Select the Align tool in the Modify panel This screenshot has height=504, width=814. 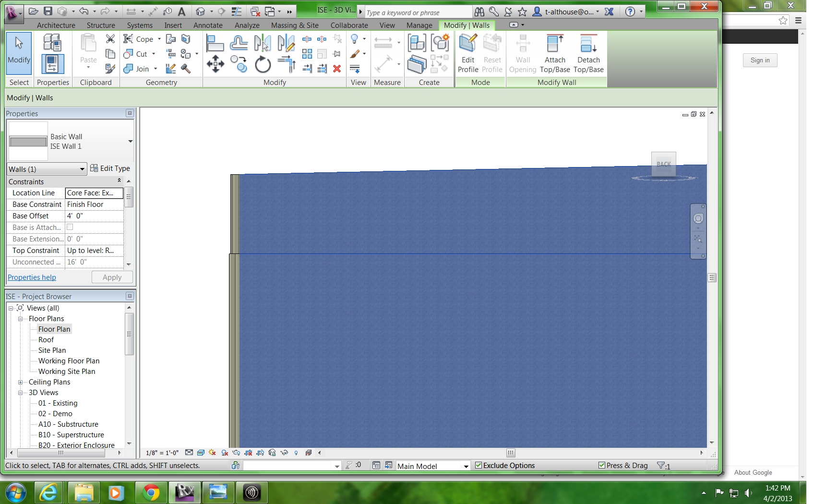pos(215,43)
